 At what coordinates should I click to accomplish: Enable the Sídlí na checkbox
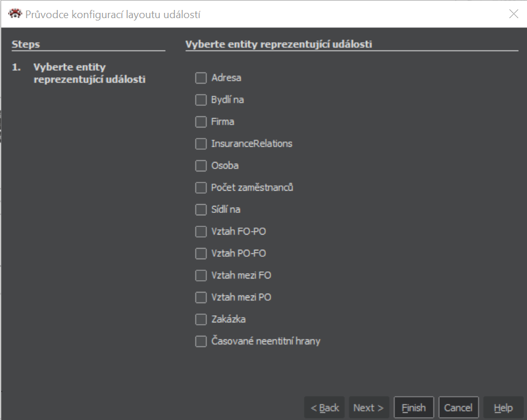(x=201, y=209)
